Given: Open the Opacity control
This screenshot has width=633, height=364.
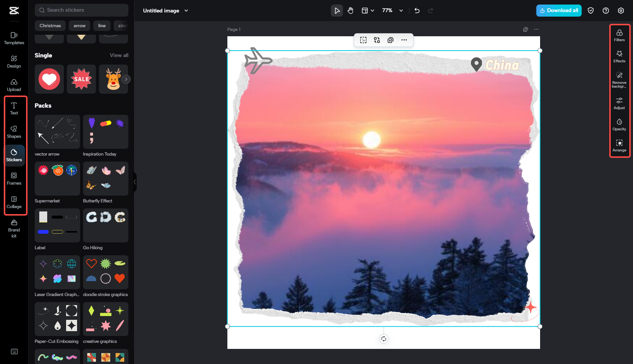Looking at the screenshot, I should point(619,125).
